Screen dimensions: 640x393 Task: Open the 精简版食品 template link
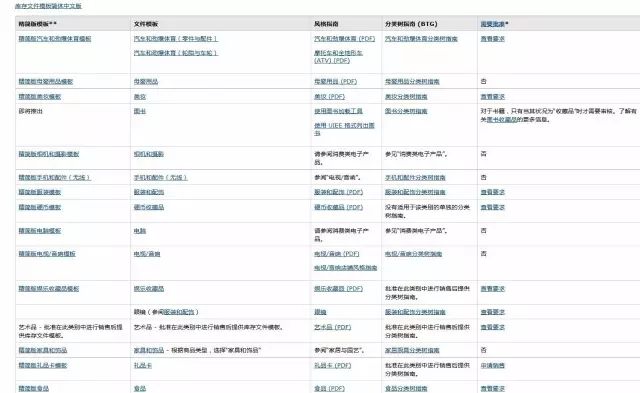pyautogui.click(x=33, y=389)
